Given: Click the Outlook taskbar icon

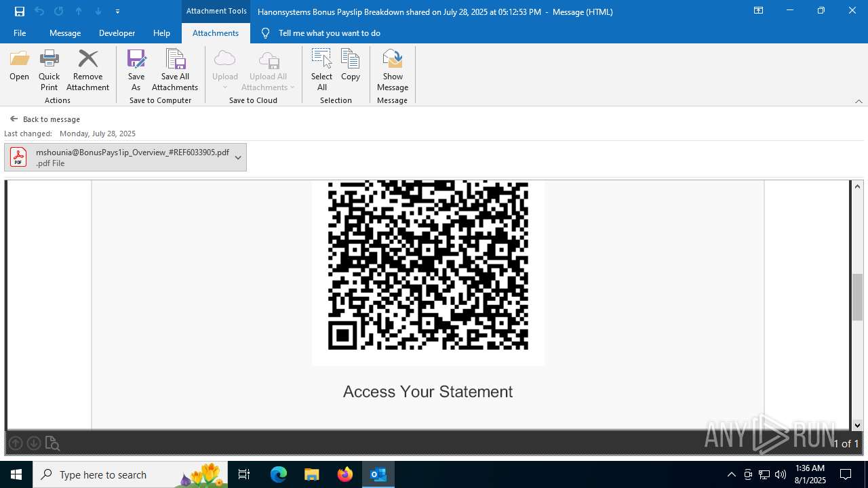Looking at the screenshot, I should (x=378, y=474).
